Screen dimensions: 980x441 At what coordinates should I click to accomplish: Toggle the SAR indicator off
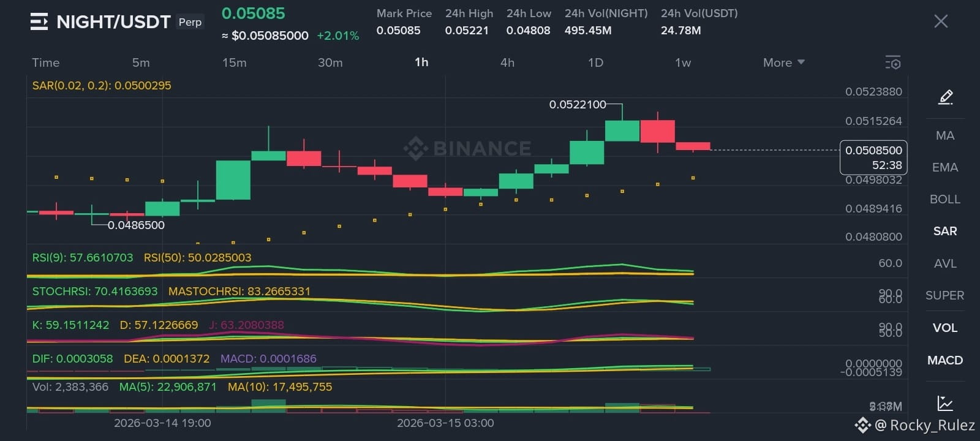pos(945,231)
